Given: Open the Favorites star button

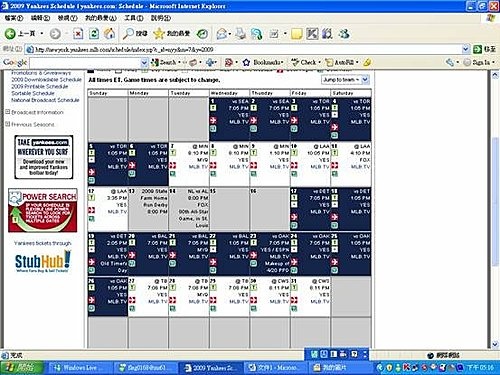Looking at the screenshot, I should coord(171,34).
